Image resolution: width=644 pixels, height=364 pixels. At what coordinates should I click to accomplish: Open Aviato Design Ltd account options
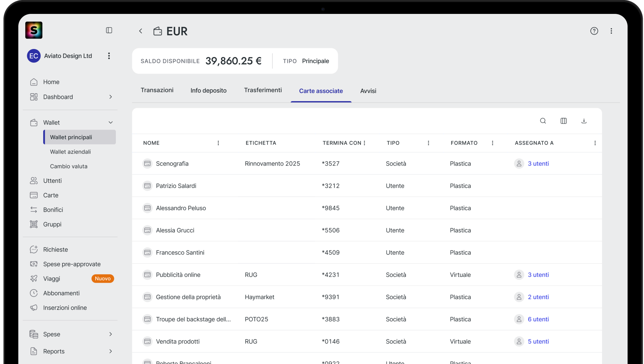[109, 56]
